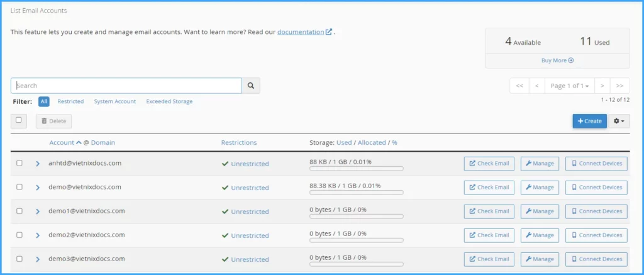644x275 pixels.
Task: Click the search magnifier icon button
Action: [251, 86]
